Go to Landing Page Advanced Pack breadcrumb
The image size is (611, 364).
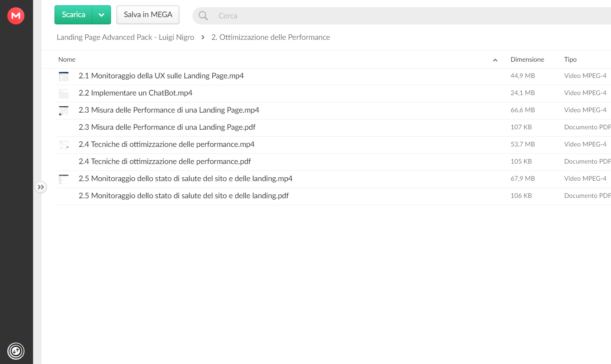point(125,37)
